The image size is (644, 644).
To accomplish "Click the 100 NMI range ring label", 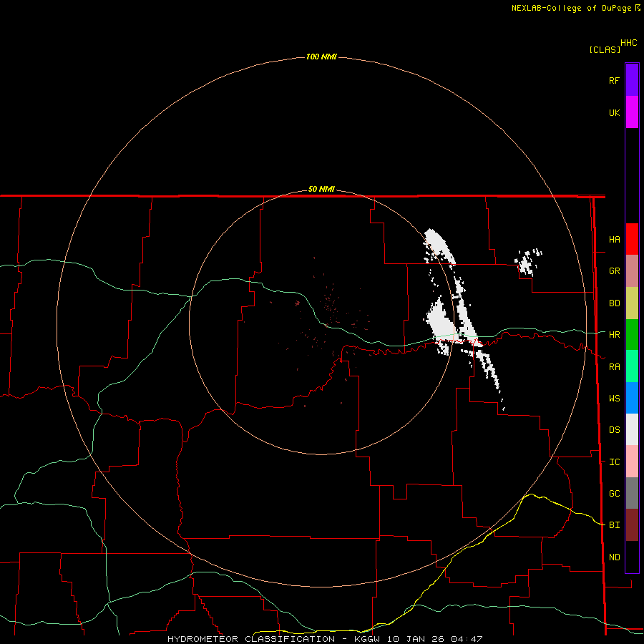I will click(321, 57).
